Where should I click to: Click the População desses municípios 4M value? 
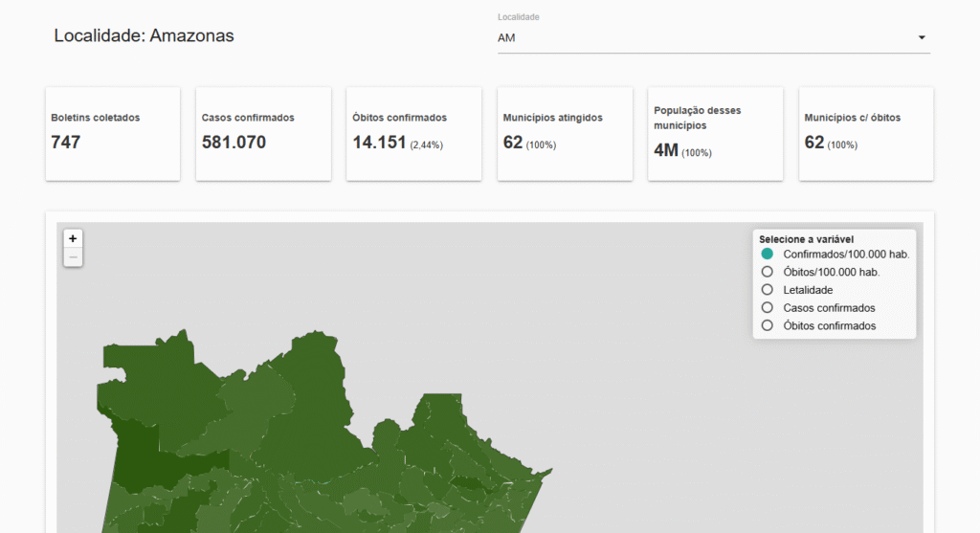666,150
